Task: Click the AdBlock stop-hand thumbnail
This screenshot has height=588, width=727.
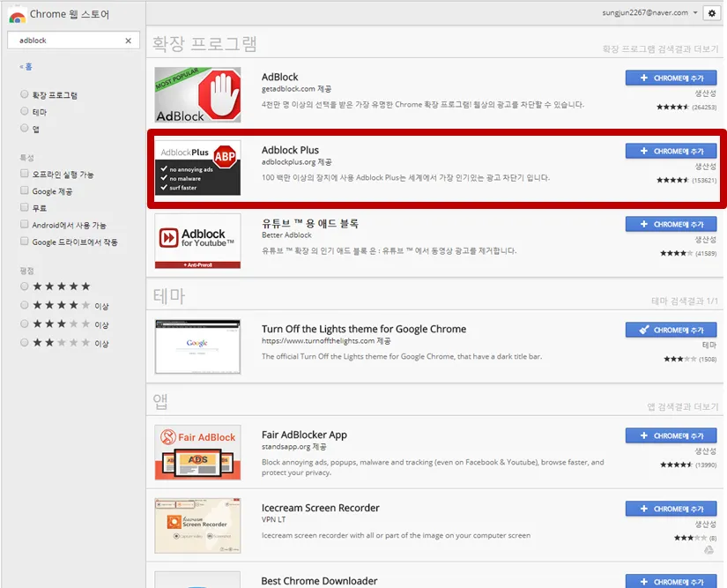Action: [197, 94]
